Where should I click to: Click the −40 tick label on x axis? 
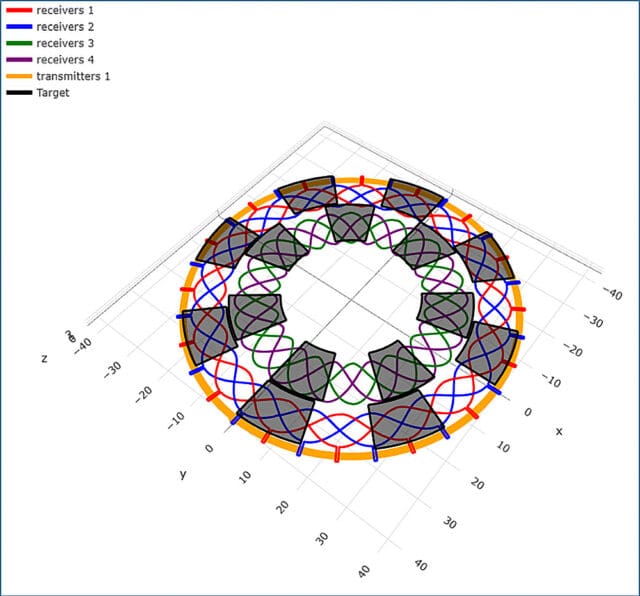click(x=607, y=291)
